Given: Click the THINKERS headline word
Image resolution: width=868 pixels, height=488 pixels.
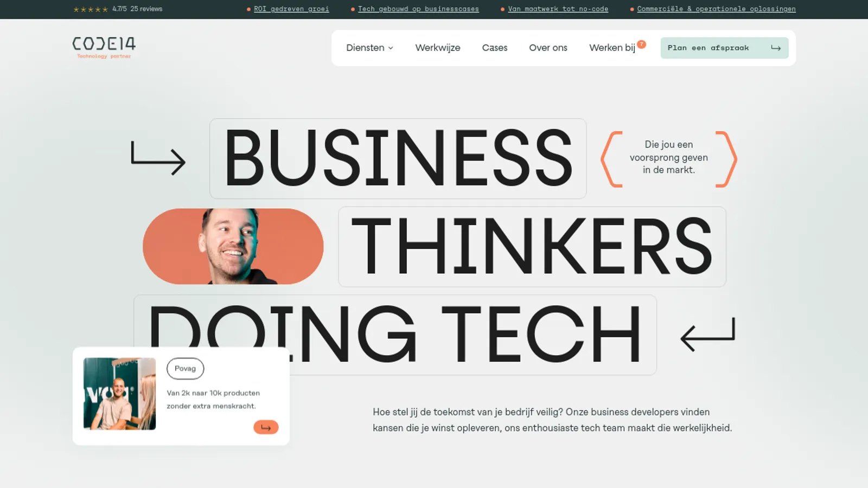Looking at the screenshot, I should pos(532,247).
